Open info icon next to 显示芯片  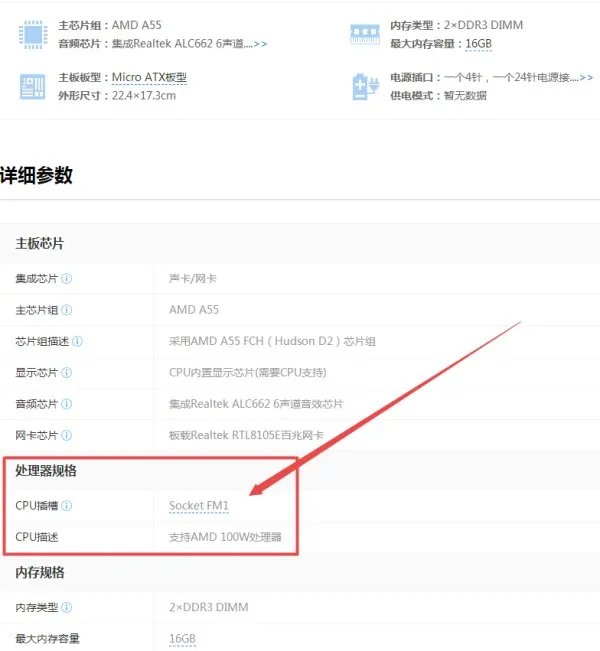[66, 372]
